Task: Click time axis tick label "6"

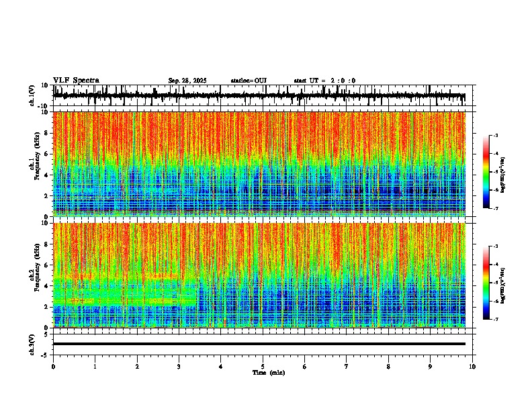Action: point(304,367)
